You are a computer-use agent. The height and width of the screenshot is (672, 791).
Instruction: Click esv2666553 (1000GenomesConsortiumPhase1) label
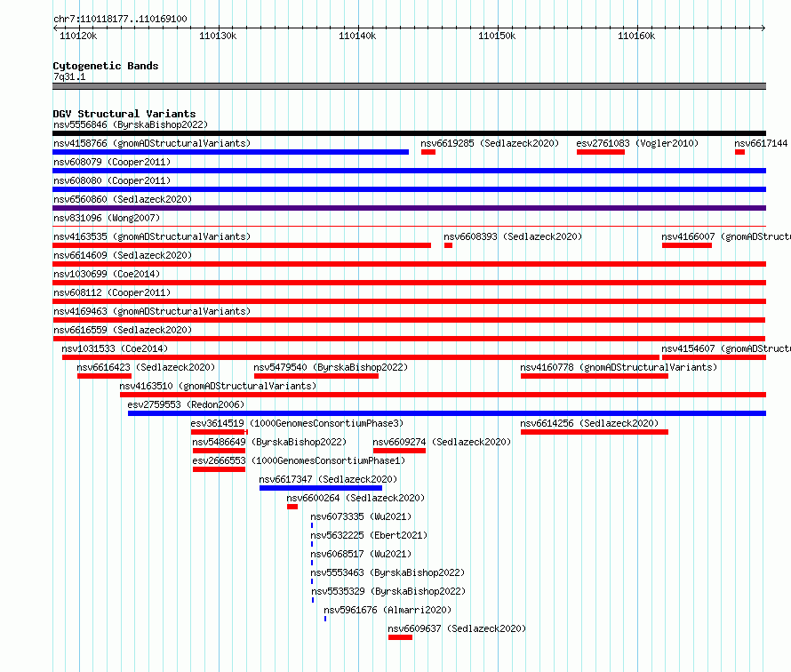point(299,460)
